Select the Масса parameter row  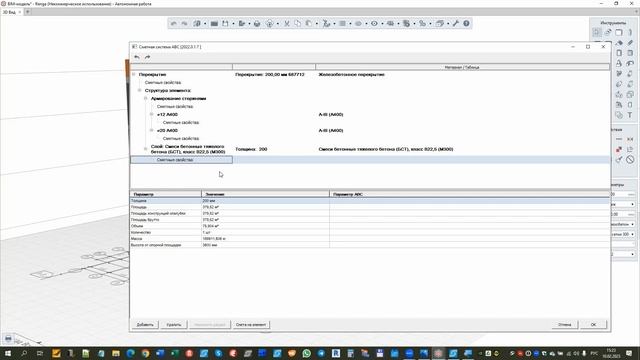[370, 239]
